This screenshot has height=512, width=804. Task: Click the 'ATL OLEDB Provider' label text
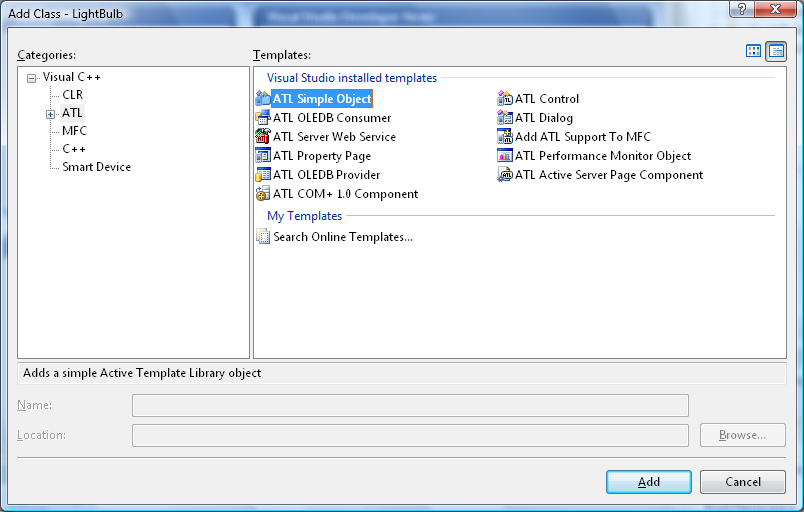click(x=327, y=174)
